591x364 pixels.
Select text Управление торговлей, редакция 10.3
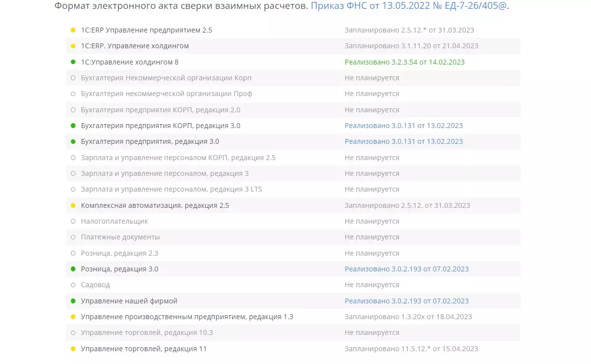pyautogui.click(x=147, y=332)
